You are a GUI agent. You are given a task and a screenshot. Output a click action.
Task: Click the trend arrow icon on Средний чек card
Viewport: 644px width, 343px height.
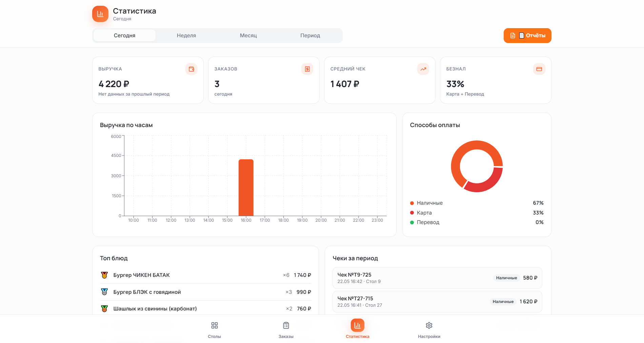[x=423, y=69]
